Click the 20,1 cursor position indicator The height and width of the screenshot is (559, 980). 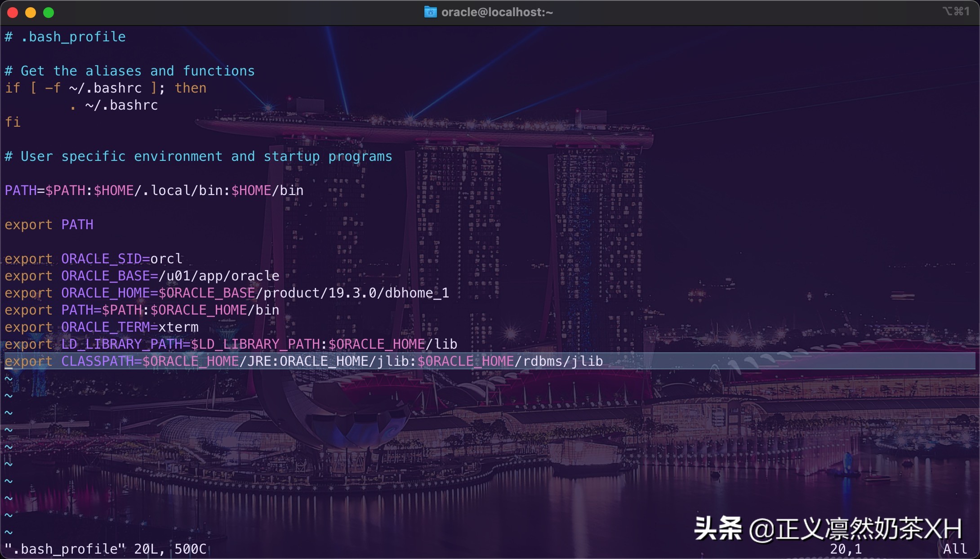[846, 549]
